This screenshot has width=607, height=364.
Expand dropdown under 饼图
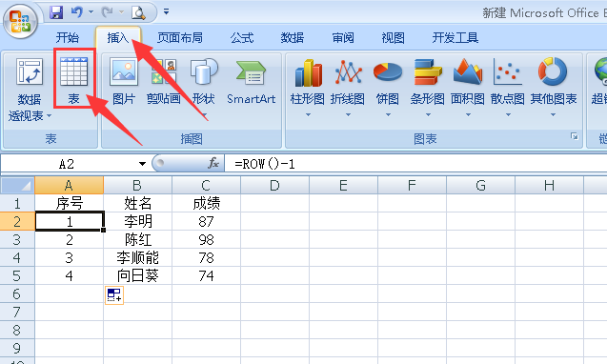pos(388,115)
